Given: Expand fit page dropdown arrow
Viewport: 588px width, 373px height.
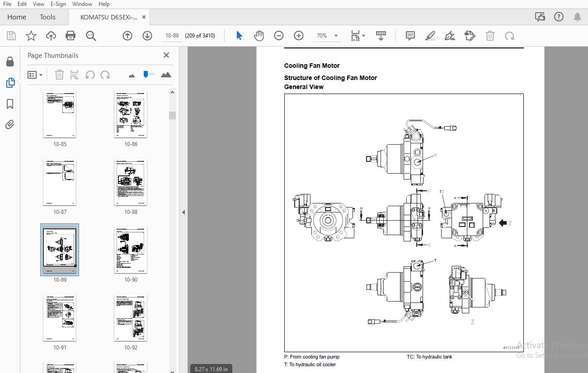Looking at the screenshot, I should pos(363,36).
